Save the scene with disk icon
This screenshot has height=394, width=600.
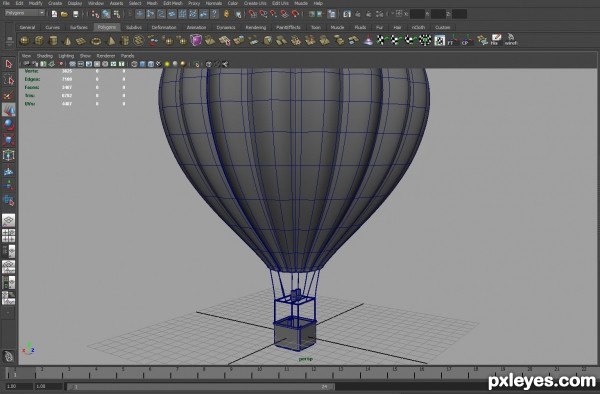(75, 14)
